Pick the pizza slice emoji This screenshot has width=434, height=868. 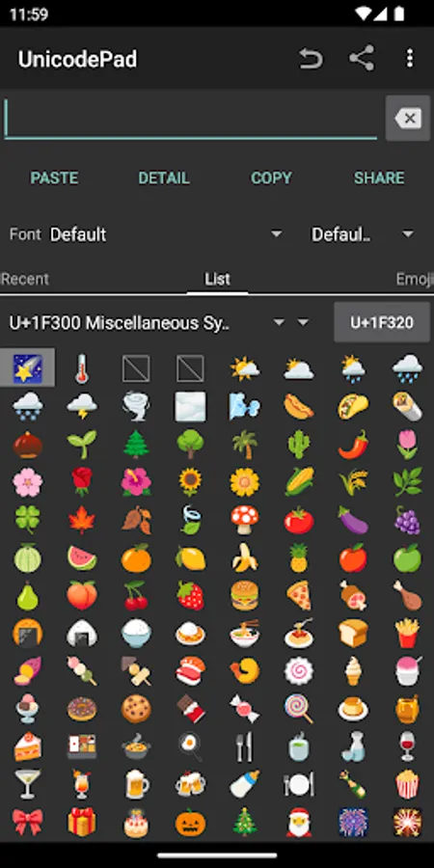(298, 596)
